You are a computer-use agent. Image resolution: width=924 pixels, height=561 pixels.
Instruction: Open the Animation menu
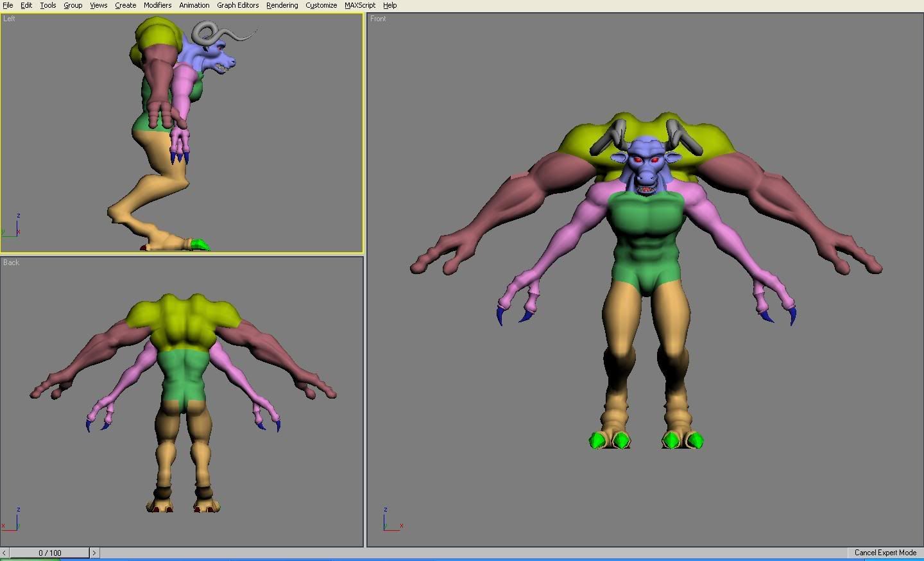point(194,5)
